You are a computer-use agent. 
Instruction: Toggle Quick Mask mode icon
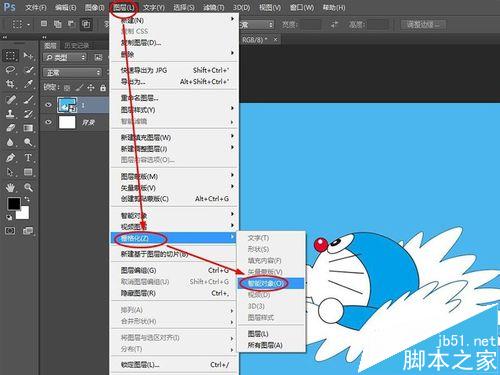click(x=10, y=231)
